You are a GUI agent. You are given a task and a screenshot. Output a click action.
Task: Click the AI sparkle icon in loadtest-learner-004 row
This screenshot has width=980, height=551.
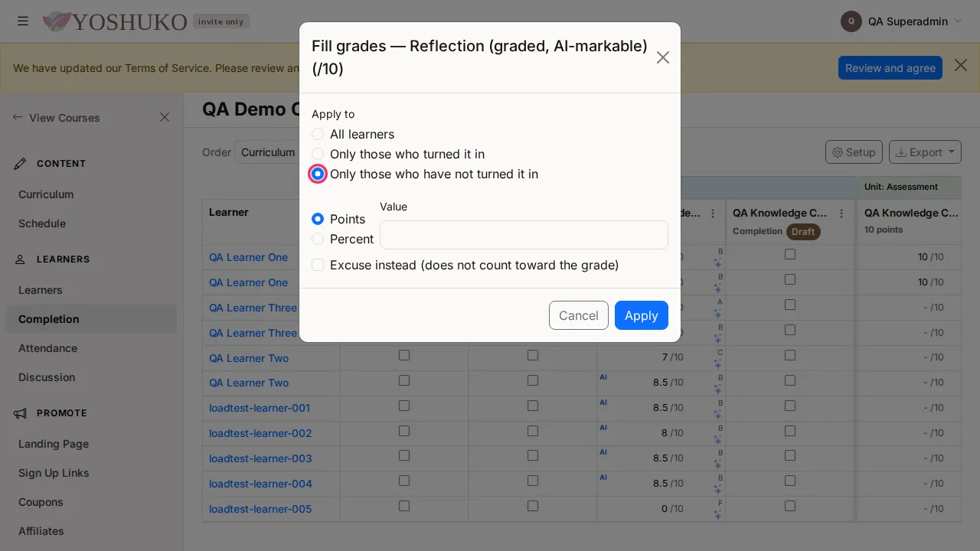point(717,490)
